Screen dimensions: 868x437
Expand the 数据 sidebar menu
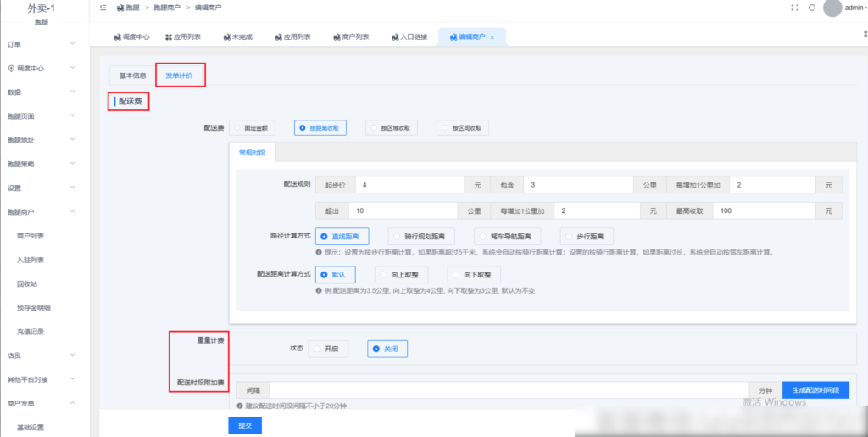coord(44,92)
